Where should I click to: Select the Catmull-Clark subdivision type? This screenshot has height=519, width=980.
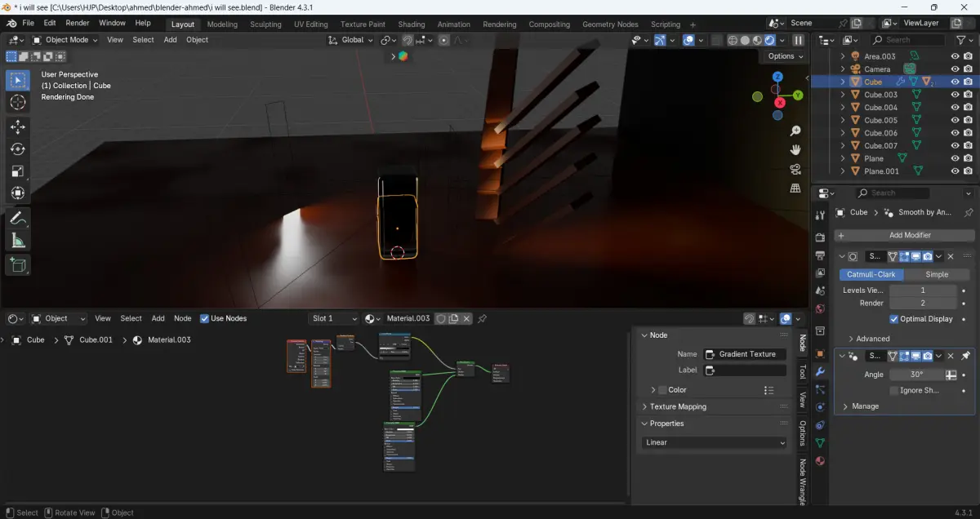871,274
